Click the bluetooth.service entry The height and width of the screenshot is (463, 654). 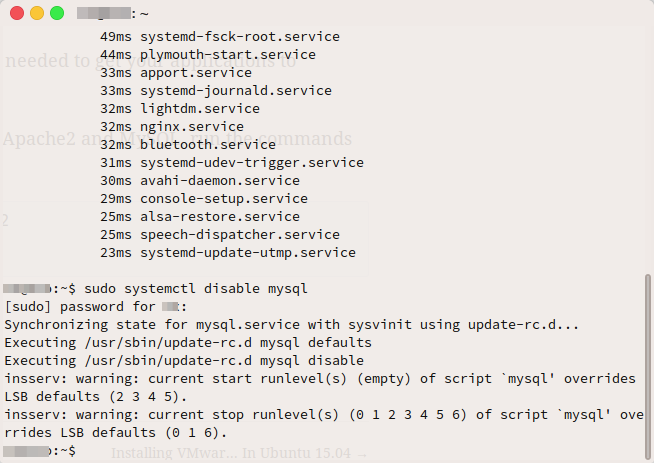pyautogui.click(x=208, y=145)
